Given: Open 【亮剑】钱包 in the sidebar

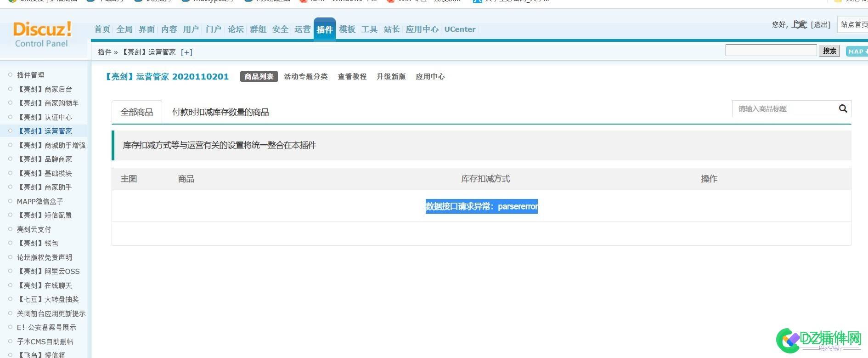Looking at the screenshot, I should click(38, 243).
